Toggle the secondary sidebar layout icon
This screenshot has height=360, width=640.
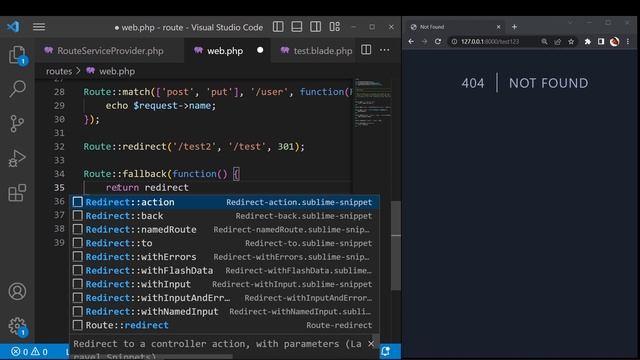coord(316,27)
